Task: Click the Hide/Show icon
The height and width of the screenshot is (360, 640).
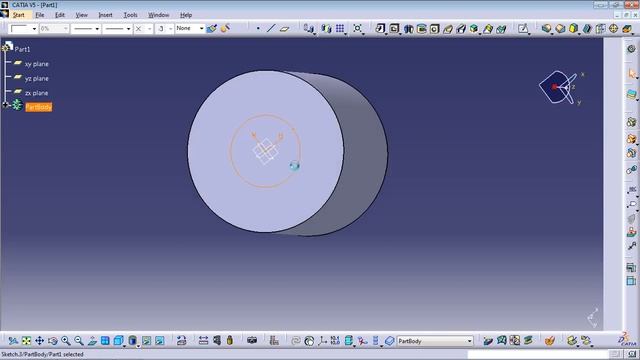Action: (147, 341)
